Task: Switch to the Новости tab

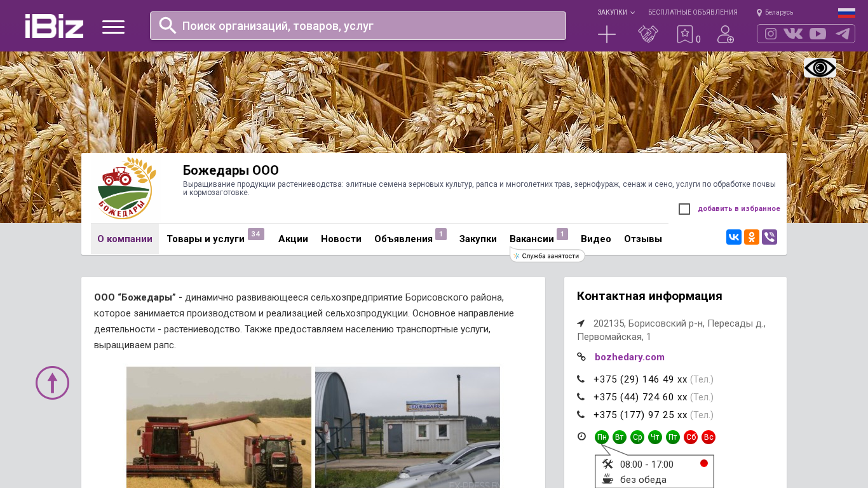Action: (x=341, y=239)
